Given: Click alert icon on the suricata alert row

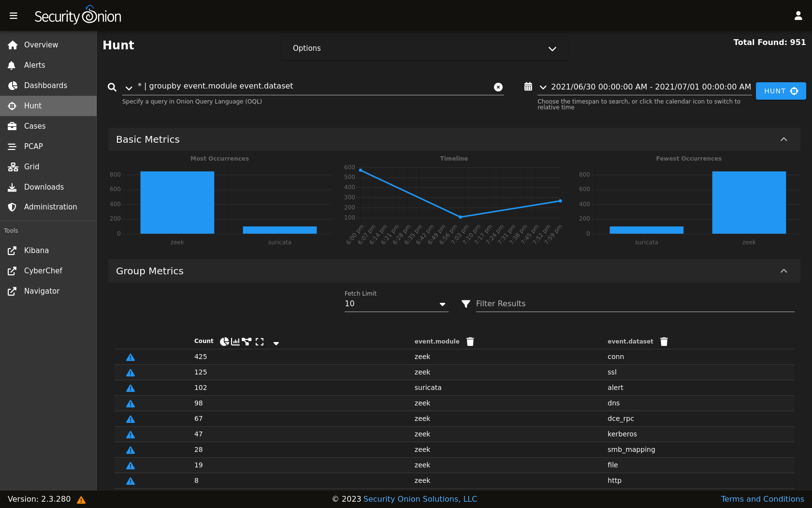Looking at the screenshot, I should [x=130, y=388].
